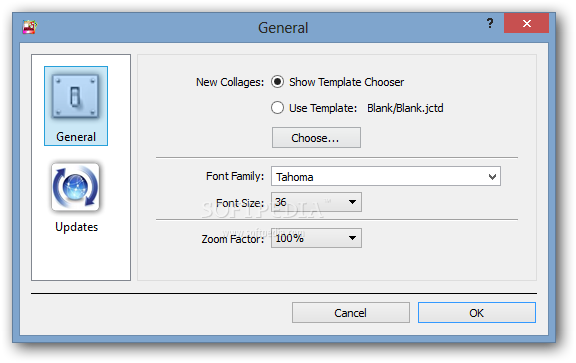Close the General dialog window

coord(526,24)
